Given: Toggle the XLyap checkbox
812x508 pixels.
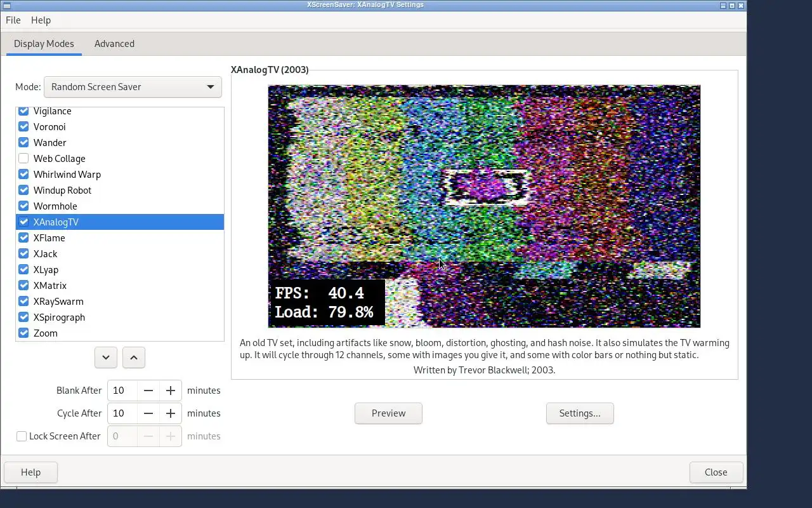Looking at the screenshot, I should (23, 270).
